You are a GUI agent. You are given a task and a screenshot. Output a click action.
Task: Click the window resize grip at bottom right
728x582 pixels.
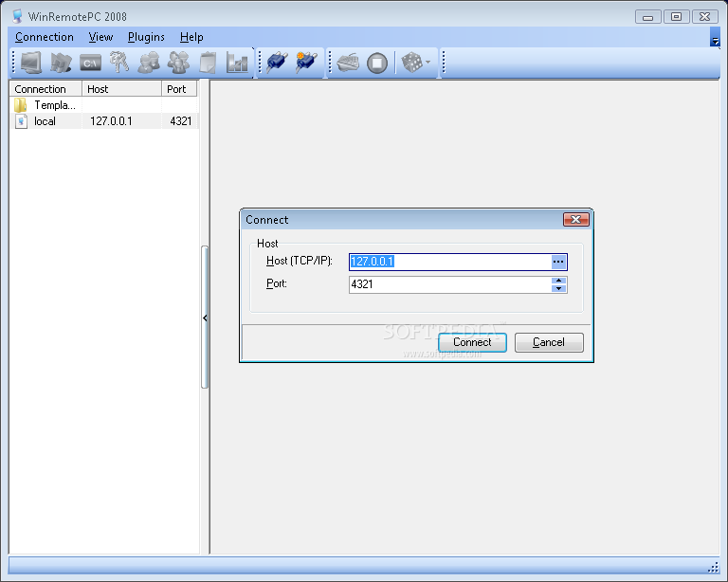713,568
